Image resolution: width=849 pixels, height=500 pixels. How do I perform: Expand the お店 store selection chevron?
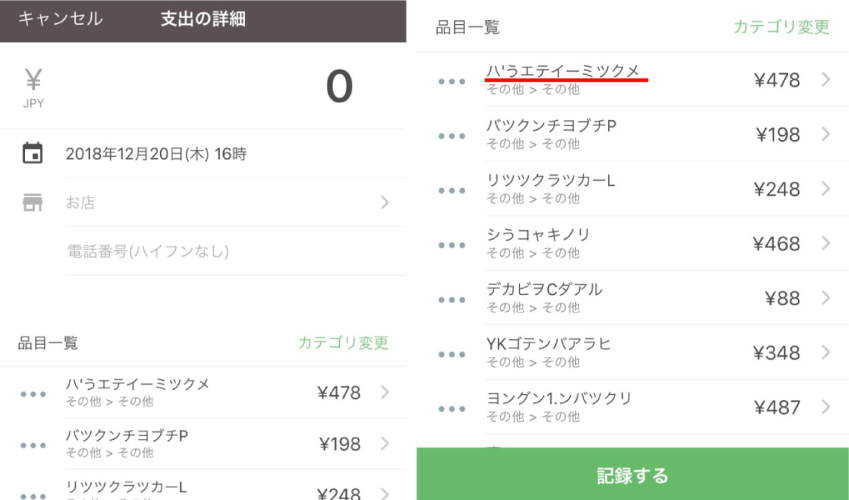coord(384,202)
